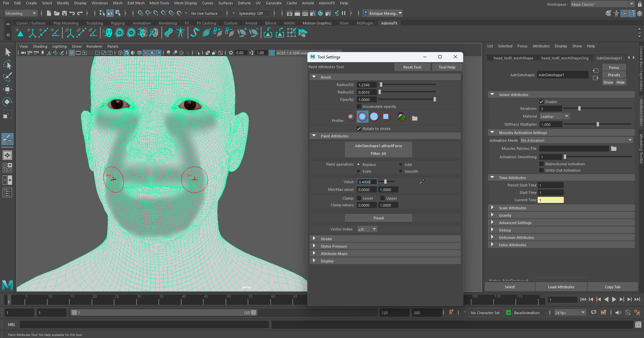Toggle Rotate to stroke checkbox

coord(359,129)
